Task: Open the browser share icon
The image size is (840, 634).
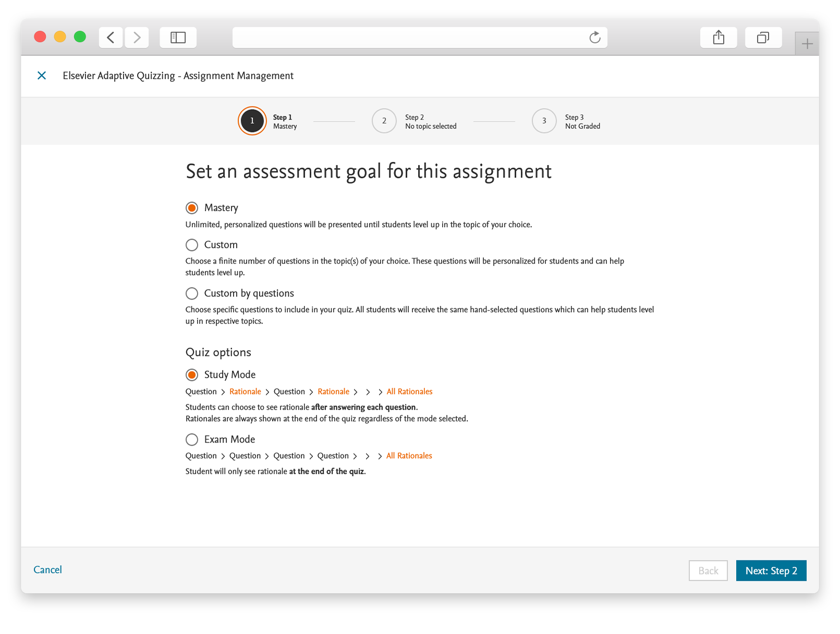Action: point(719,38)
